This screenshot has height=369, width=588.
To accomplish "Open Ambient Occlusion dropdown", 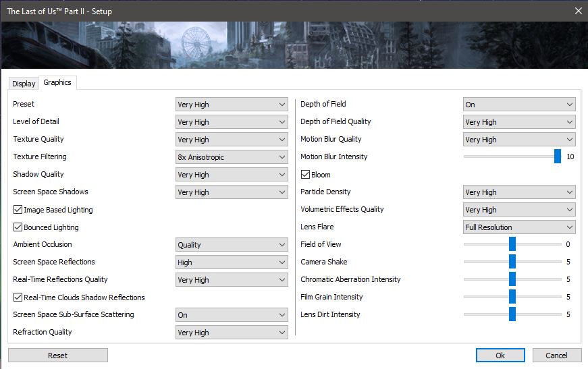I will (232, 245).
